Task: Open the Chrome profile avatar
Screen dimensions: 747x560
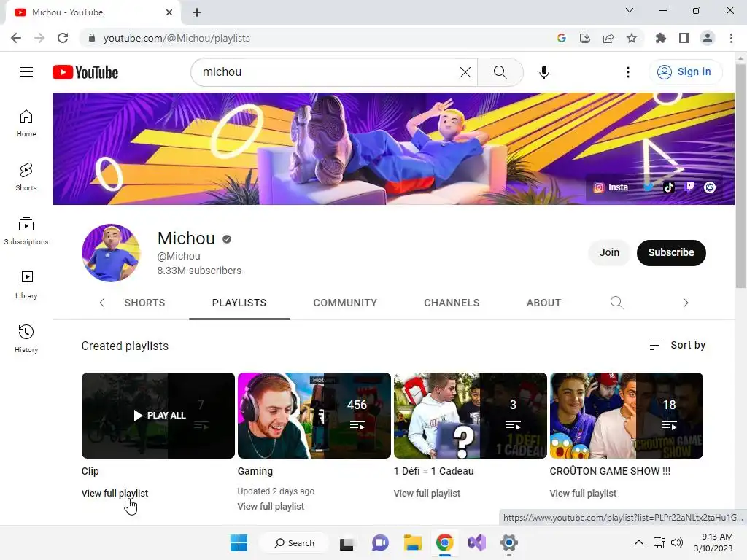Action: [707, 38]
